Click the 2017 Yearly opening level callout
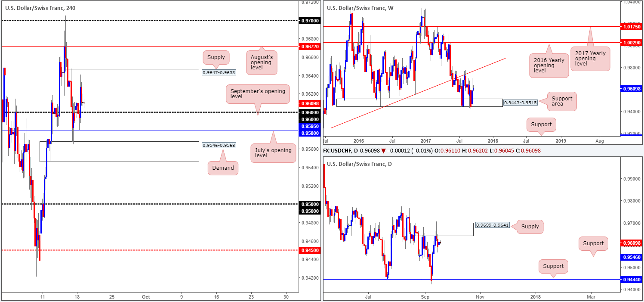This screenshot has height=302, width=644. 590,59
